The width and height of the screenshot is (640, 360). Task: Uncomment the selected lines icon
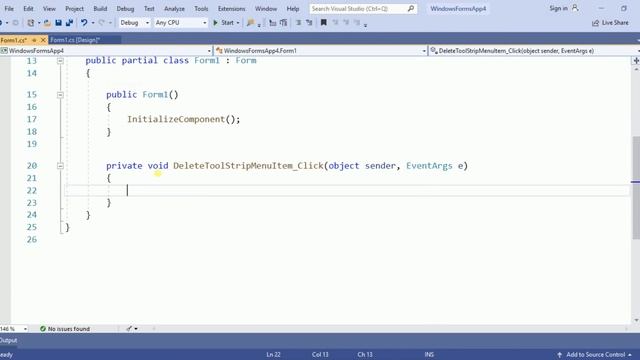pyautogui.click(x=309, y=23)
